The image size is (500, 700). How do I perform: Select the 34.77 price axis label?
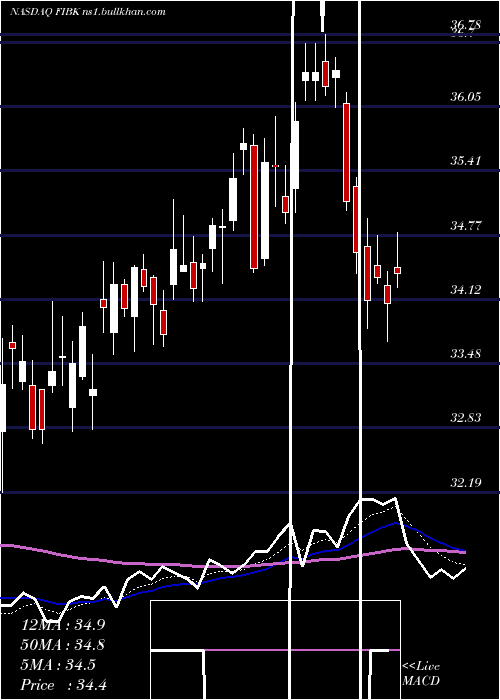466,225
